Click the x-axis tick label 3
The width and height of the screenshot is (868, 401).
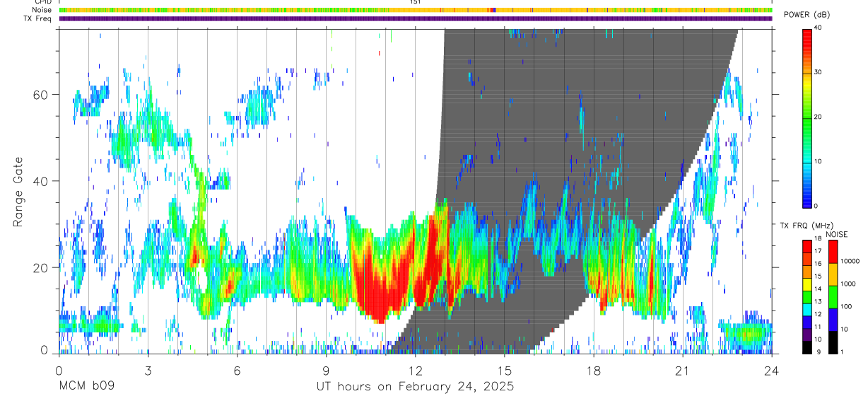(148, 371)
